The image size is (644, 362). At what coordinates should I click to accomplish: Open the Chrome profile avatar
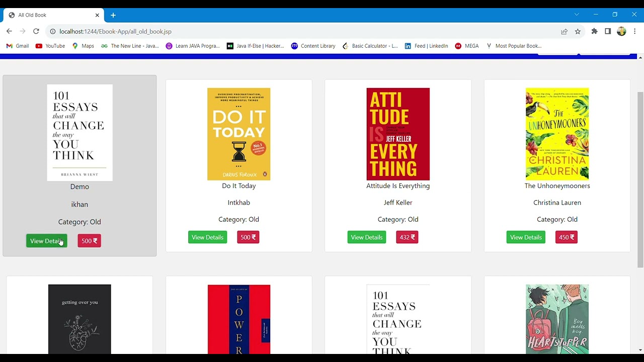coord(621,31)
